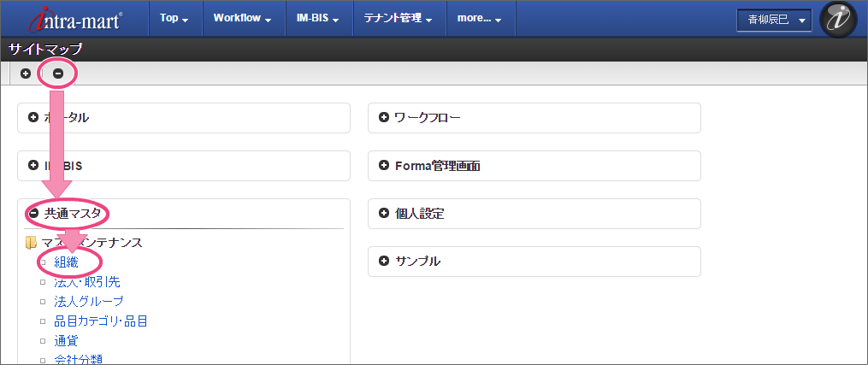868x365 pixels.
Task: Expand the 個人設定 section plus icon
Action: click(383, 214)
